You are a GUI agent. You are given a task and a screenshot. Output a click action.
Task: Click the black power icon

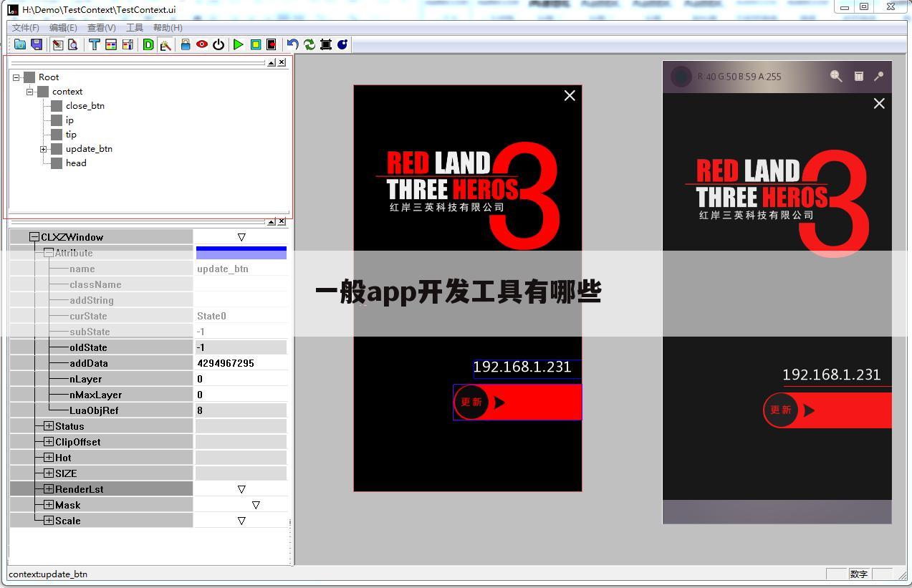pos(219,44)
